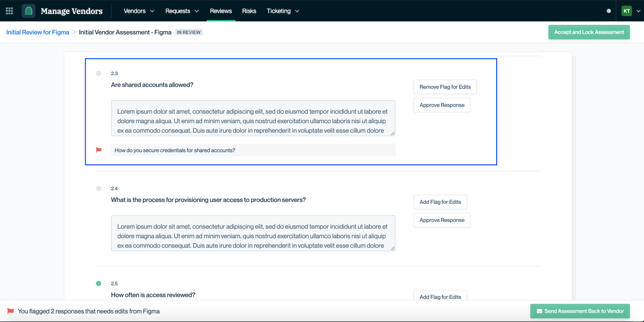The width and height of the screenshot is (644, 322).
Task: Click the flagged 2 responses message
Action: pos(89,311)
